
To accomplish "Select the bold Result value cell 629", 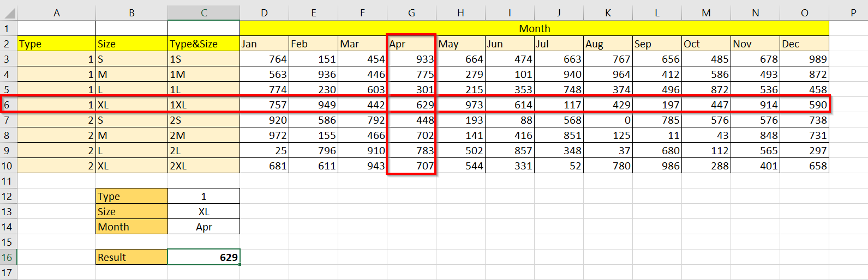I will [203, 257].
